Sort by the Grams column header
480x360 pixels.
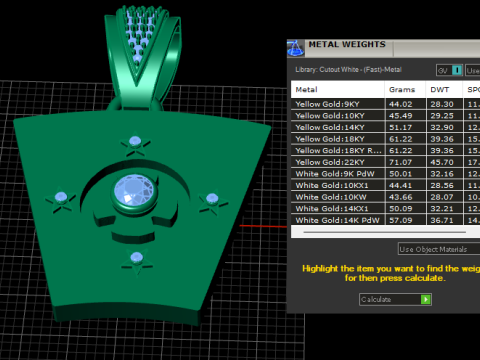pos(405,89)
